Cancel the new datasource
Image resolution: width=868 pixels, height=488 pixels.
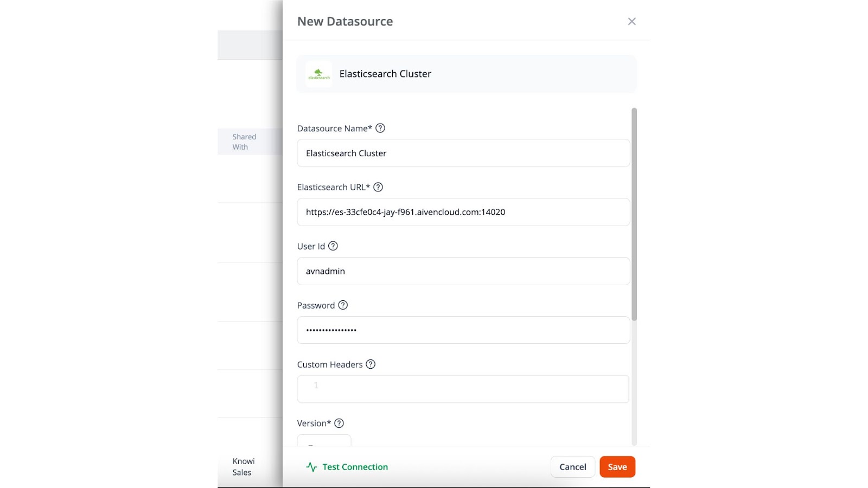tap(573, 467)
